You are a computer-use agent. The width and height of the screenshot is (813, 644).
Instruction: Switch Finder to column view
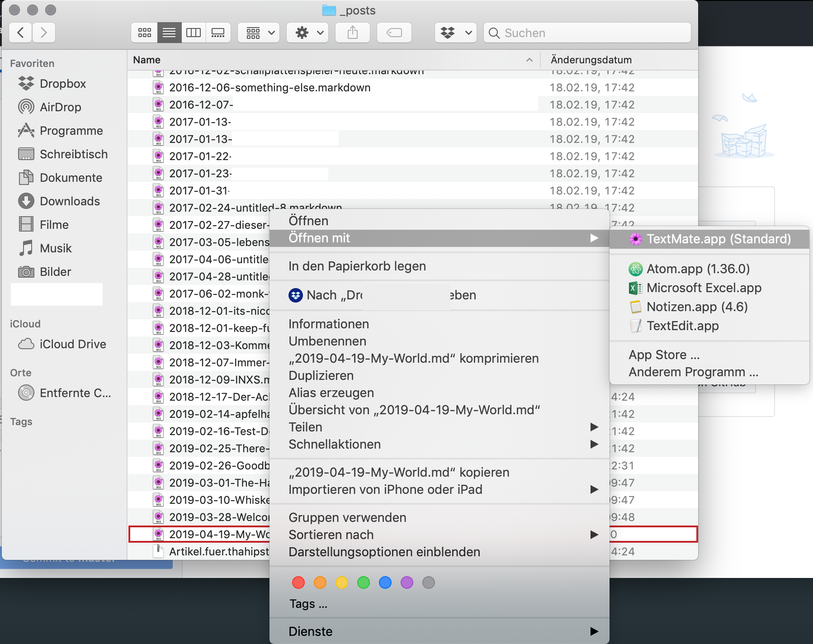194,33
